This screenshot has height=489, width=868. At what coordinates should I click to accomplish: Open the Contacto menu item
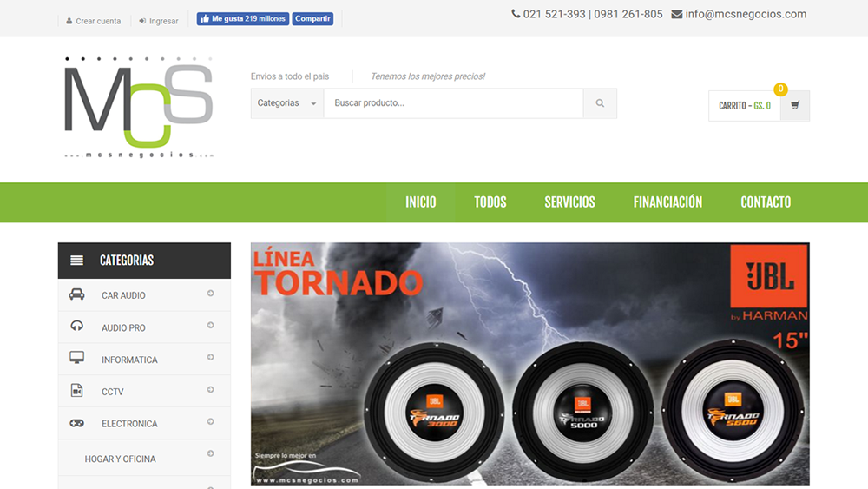[766, 202]
